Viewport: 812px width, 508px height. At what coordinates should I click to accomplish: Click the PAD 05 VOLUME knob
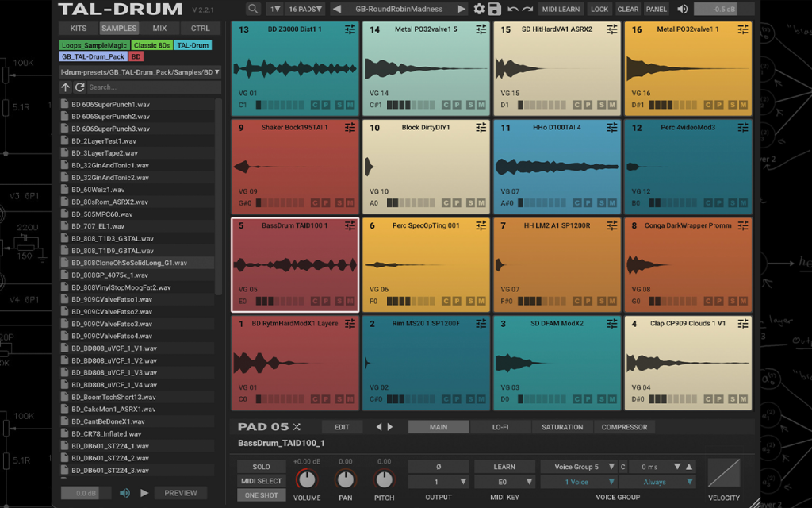pyautogui.click(x=307, y=479)
